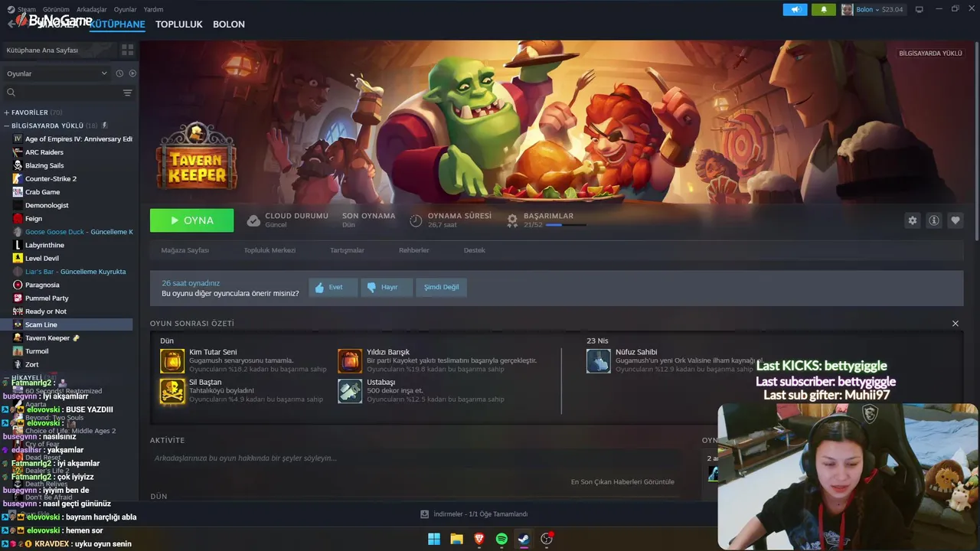This screenshot has height=551, width=980.
Task: Open the Windows Start menu
Action: [434, 539]
